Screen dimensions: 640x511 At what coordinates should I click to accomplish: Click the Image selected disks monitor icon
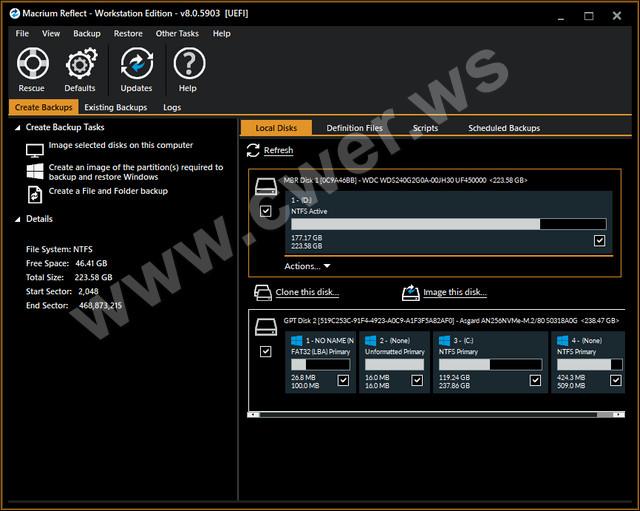click(x=34, y=148)
